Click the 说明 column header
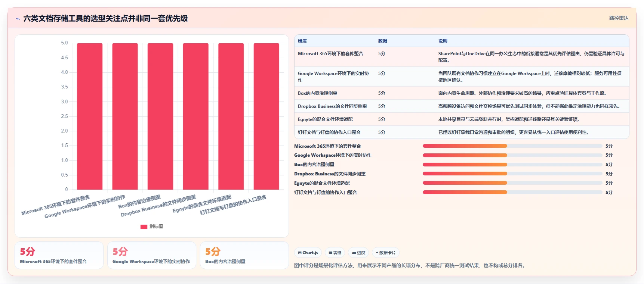The image size is (644, 284). coord(443,41)
